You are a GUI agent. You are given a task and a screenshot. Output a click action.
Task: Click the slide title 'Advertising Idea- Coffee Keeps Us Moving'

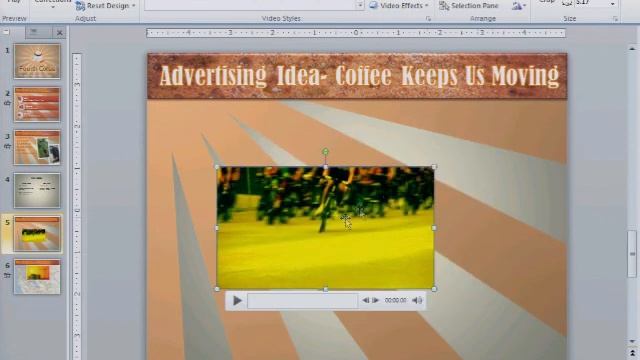359,76
